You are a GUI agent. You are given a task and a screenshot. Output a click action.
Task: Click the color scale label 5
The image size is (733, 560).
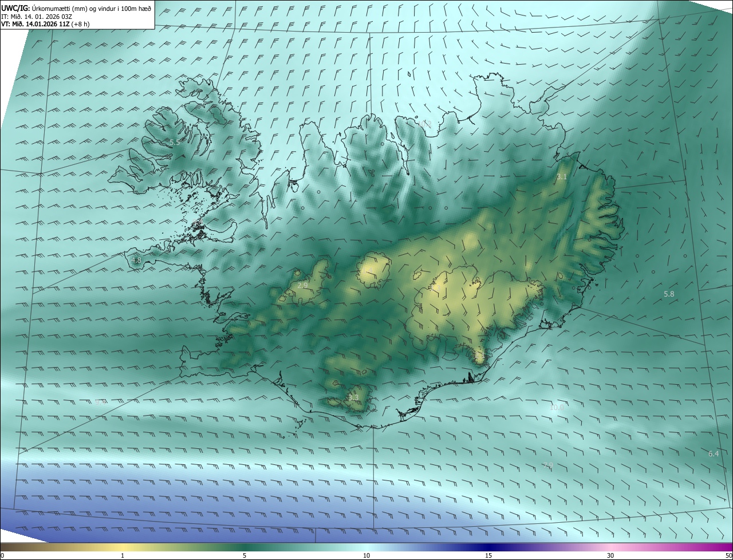(x=245, y=555)
